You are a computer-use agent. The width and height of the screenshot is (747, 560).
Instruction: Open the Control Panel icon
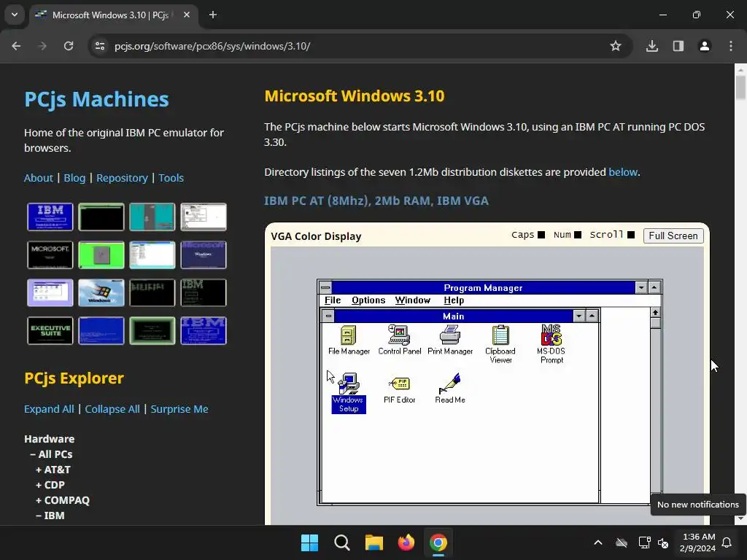[399, 340]
